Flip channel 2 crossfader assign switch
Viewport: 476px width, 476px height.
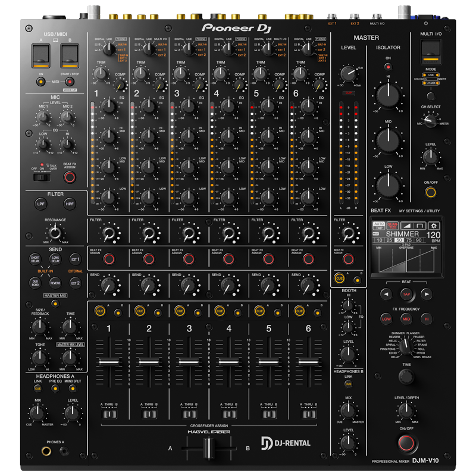click(x=149, y=414)
